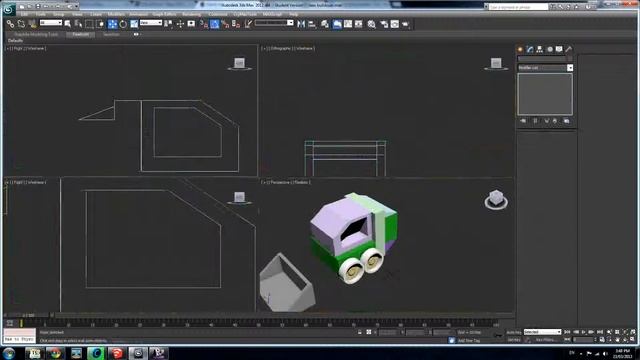This screenshot has height=360, width=640.
Task: Toggle the Graphite Modeling Tools ribbon button
Action: pos(337,24)
